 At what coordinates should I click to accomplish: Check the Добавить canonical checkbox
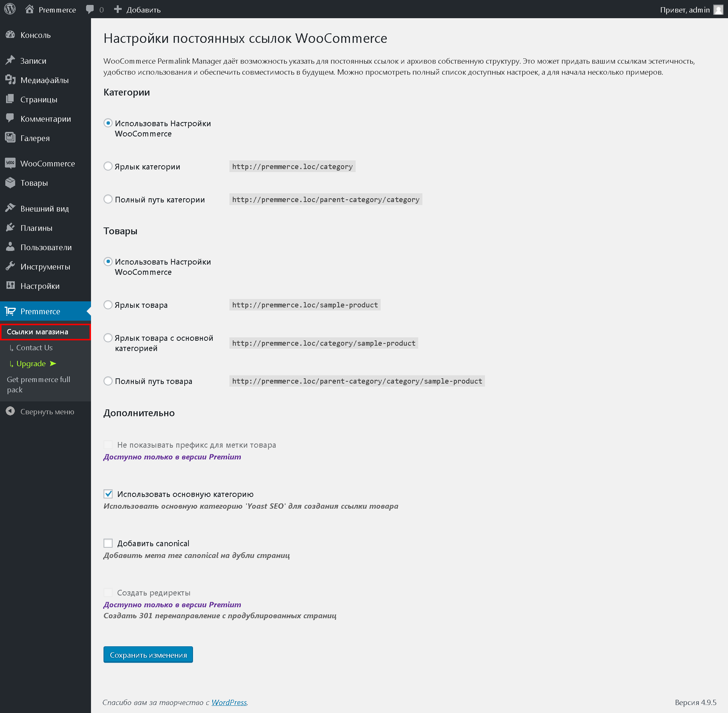(108, 543)
